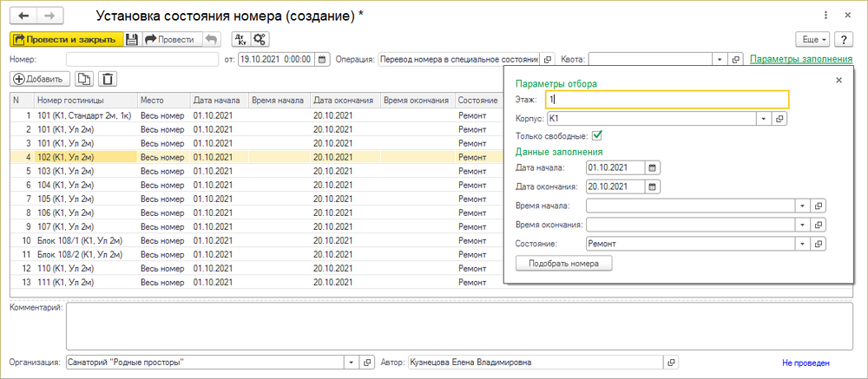Image resolution: width=868 pixels, height=379 pixels.
Task: Delete the selected row with trash icon
Action: click(108, 79)
